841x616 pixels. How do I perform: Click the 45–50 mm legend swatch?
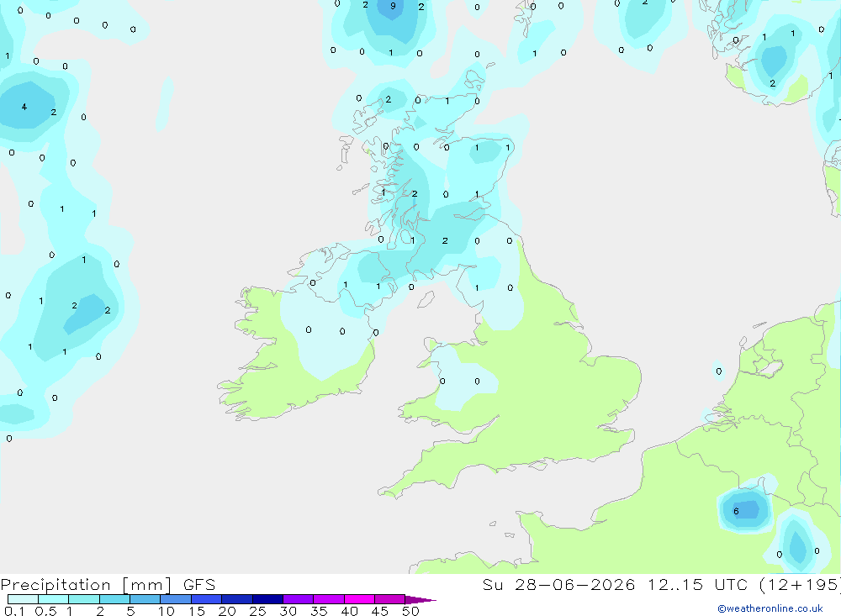389,599
